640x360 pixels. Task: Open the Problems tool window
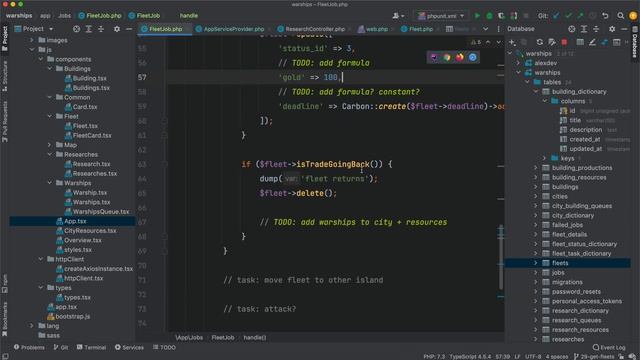click(x=29, y=347)
